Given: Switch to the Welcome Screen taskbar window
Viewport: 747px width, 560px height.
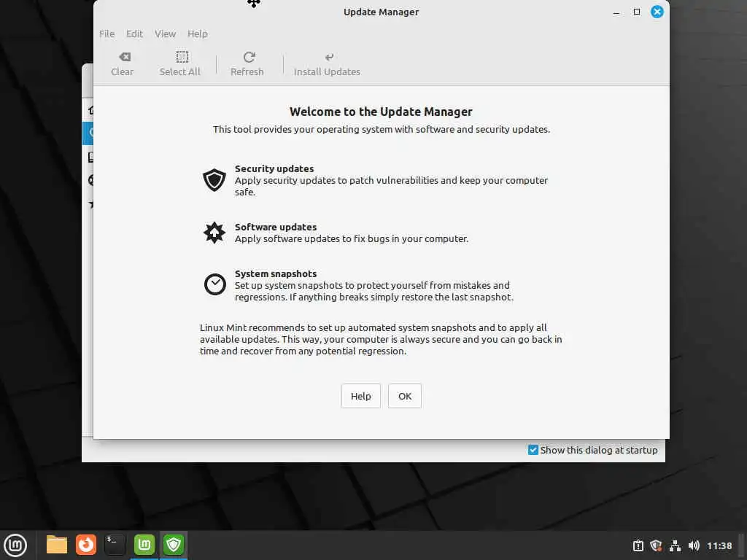Looking at the screenshot, I should pos(144,545).
